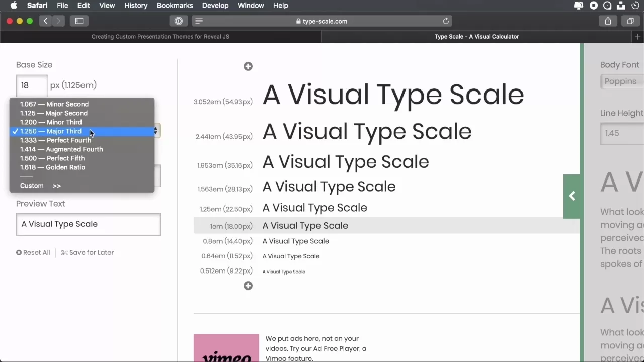Open the Body Font Poppins dropdown
This screenshot has height=362, width=644.
point(622,81)
